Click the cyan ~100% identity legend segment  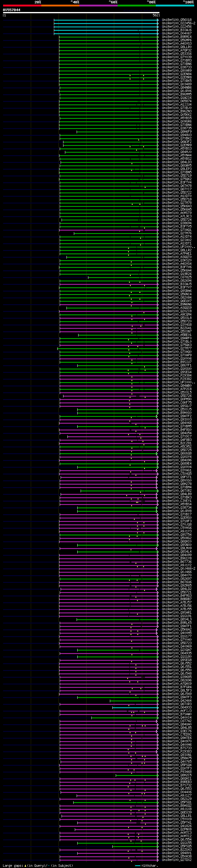pyautogui.click(x=175, y=6)
